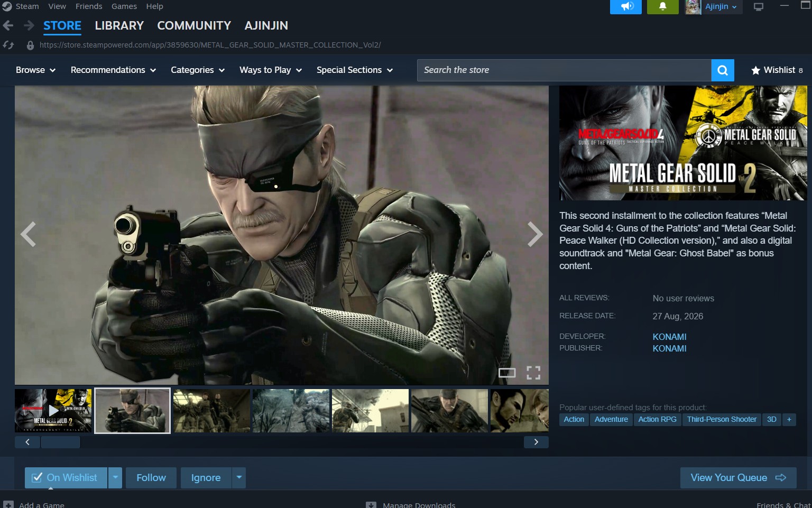Go back with the back arrow
This screenshot has height=508, width=812.
pyautogui.click(x=8, y=25)
